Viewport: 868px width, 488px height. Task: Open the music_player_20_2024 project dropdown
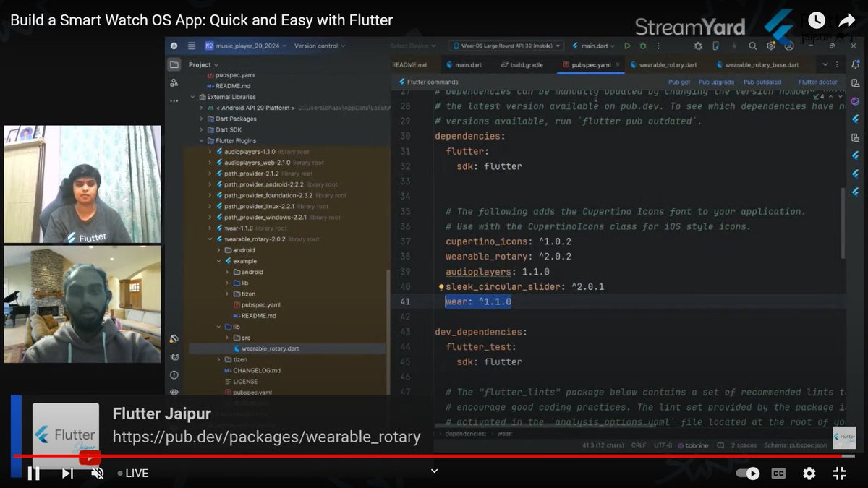tap(246, 46)
